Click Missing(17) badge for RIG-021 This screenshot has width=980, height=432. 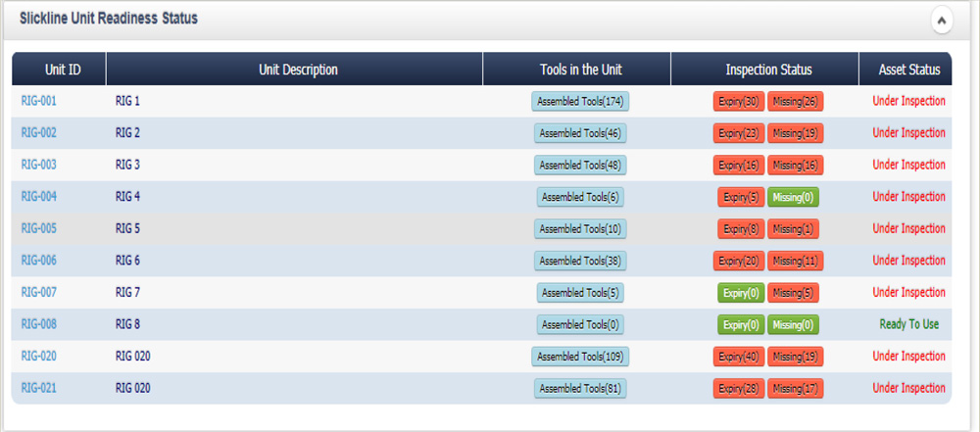[x=795, y=388]
